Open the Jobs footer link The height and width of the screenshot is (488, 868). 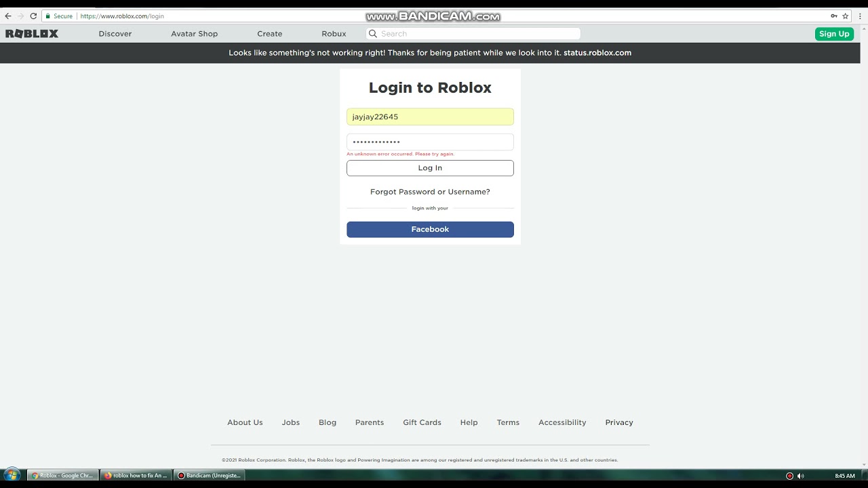[x=291, y=422]
